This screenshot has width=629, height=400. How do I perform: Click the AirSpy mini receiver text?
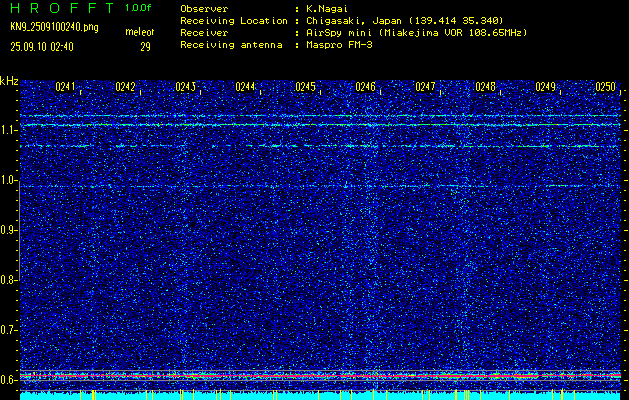(416, 33)
